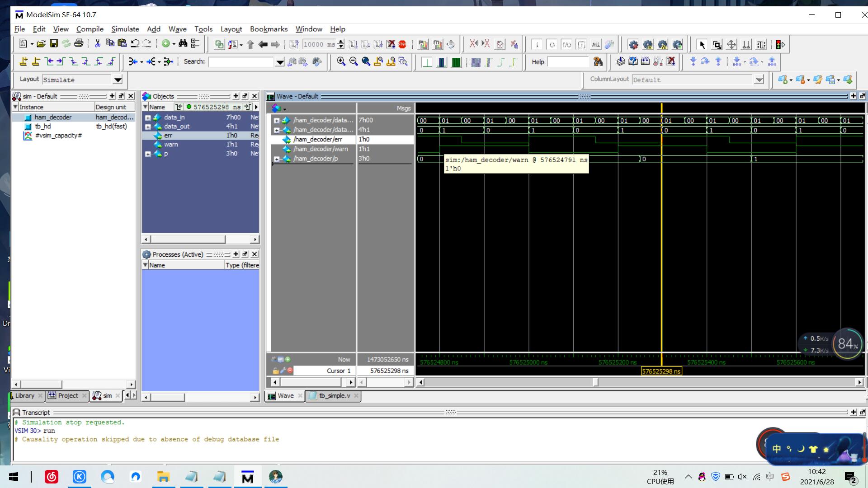Select the tb_hd instance

point(43,127)
